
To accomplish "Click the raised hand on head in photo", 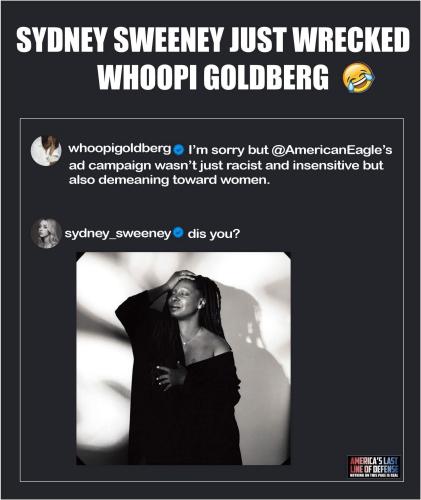I will click(x=182, y=277).
